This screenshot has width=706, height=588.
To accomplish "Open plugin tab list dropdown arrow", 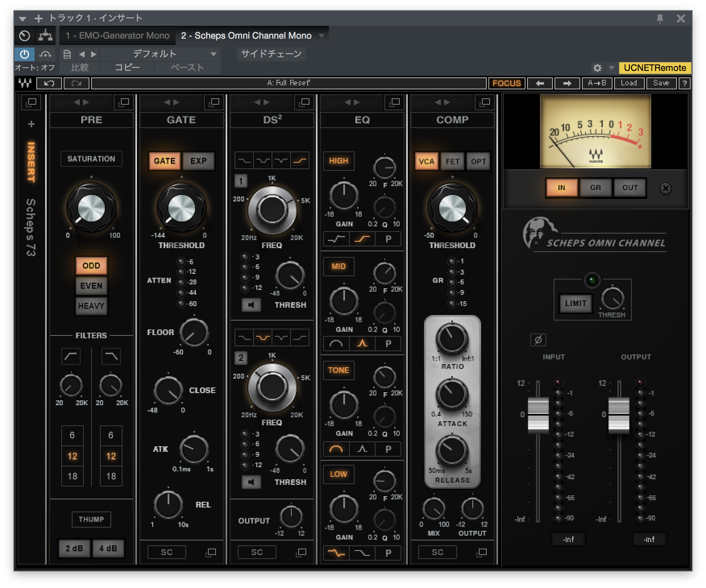I will (321, 35).
